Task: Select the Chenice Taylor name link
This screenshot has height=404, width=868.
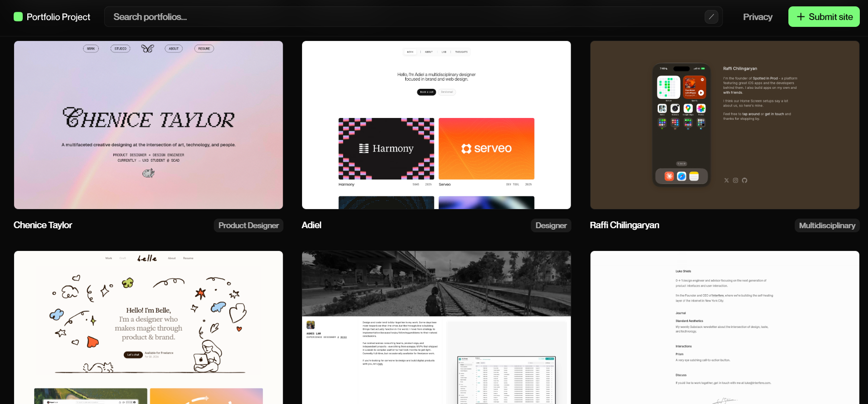Action: tap(43, 225)
